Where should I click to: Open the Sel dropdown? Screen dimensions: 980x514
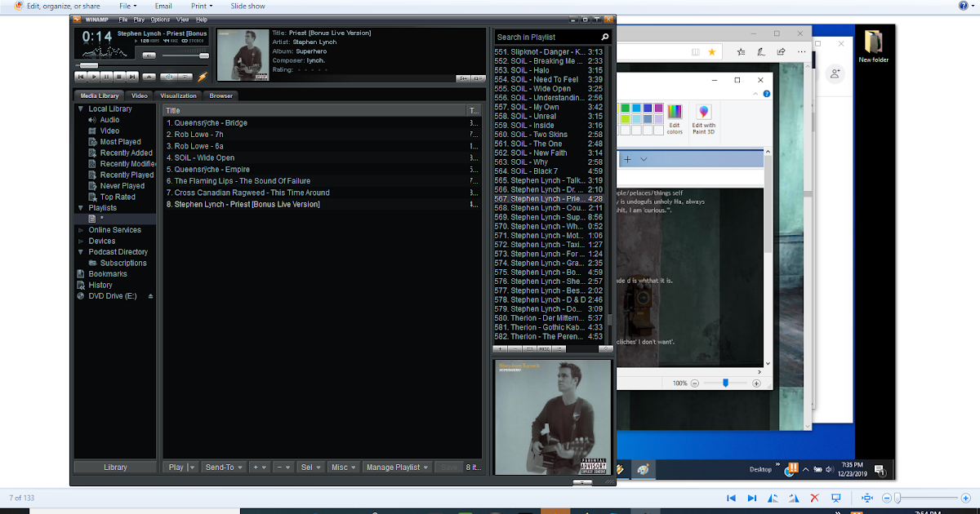tap(310, 467)
